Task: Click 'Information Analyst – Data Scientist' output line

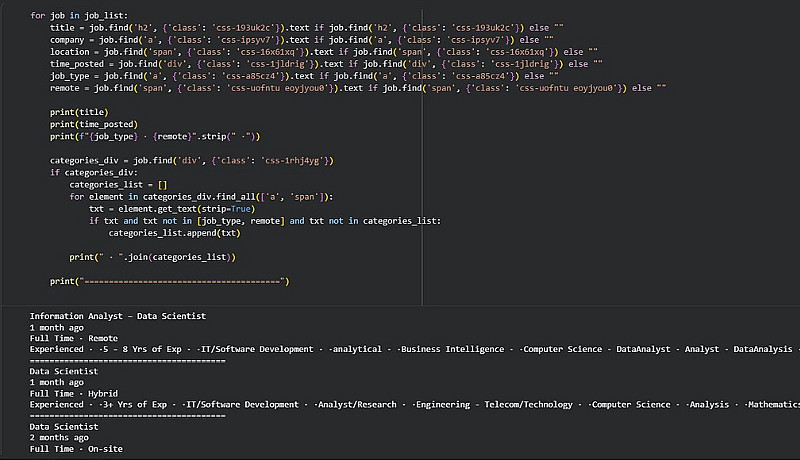Action: [x=118, y=316]
